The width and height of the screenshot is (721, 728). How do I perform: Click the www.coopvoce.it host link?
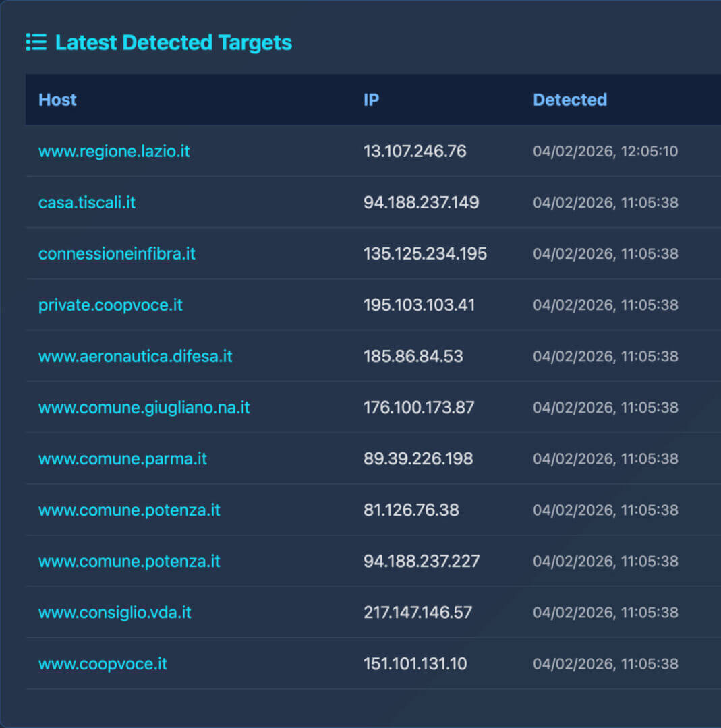click(x=103, y=663)
